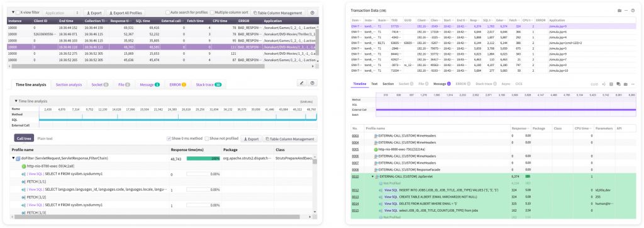Click the help icon next to pencil icon
This screenshot has width=644, height=228.
tap(313, 83)
